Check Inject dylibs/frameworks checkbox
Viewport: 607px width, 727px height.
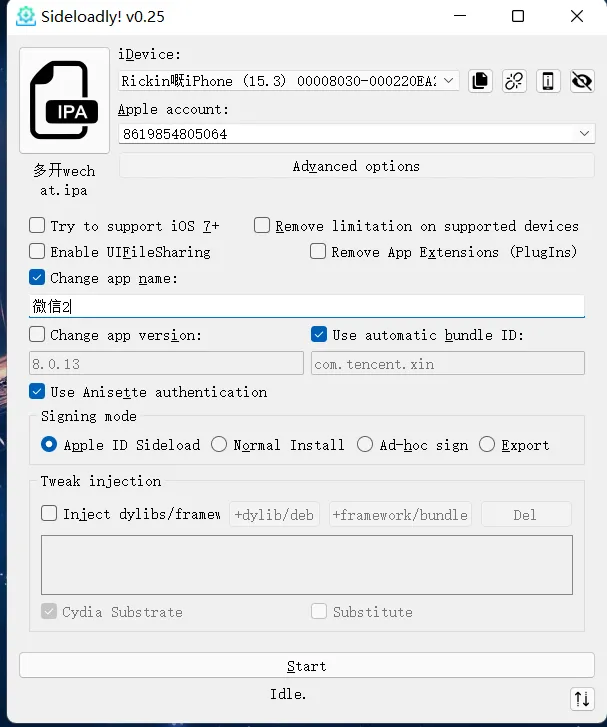(49, 514)
